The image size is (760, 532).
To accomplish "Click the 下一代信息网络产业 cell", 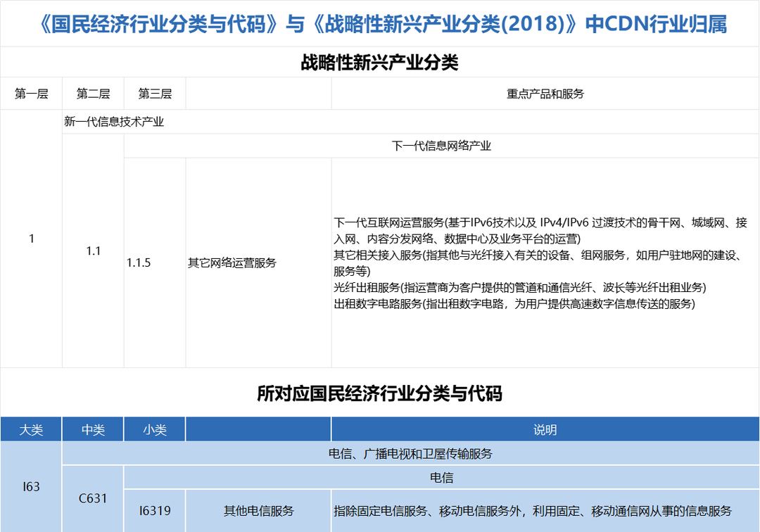I will pyautogui.click(x=441, y=146).
